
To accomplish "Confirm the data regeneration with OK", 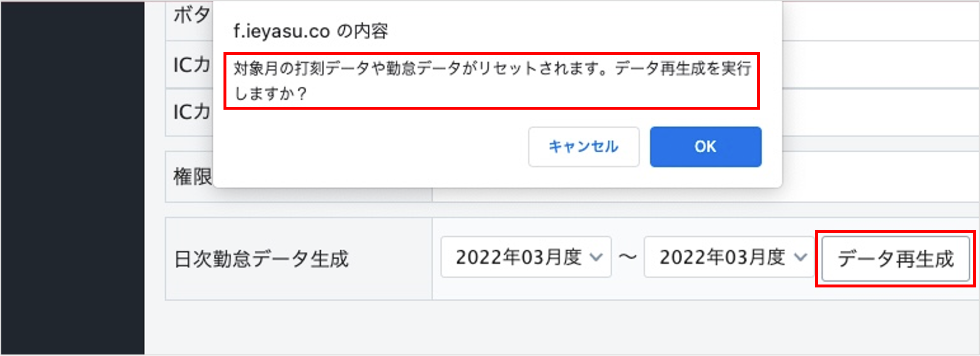I will point(705,147).
